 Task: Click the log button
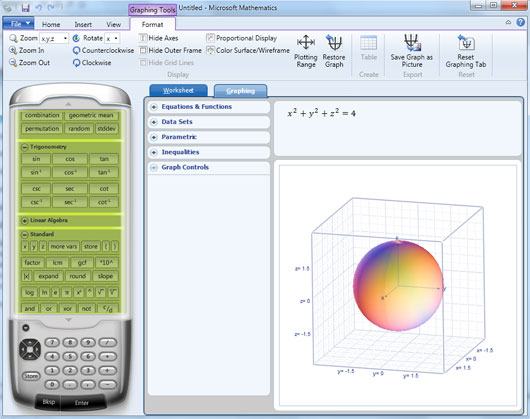pyautogui.click(x=30, y=292)
